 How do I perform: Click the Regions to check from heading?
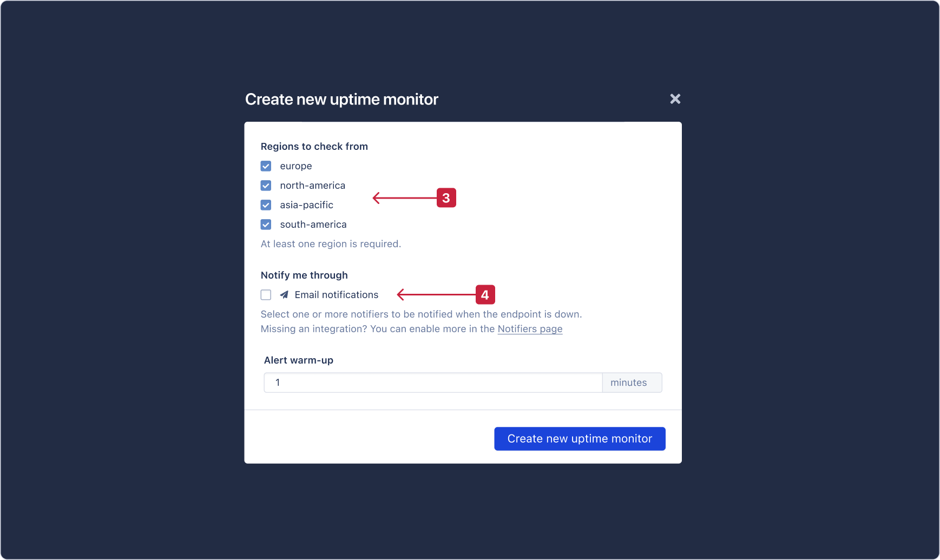[x=314, y=146]
